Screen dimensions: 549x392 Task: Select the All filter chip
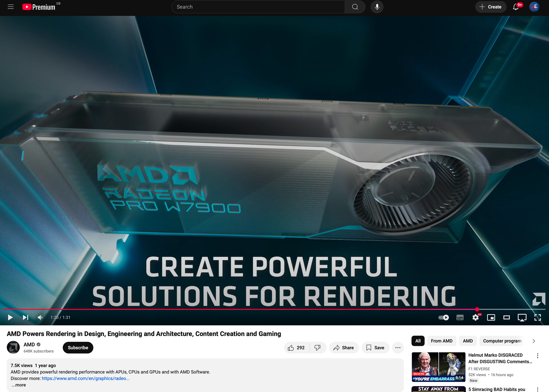point(418,341)
